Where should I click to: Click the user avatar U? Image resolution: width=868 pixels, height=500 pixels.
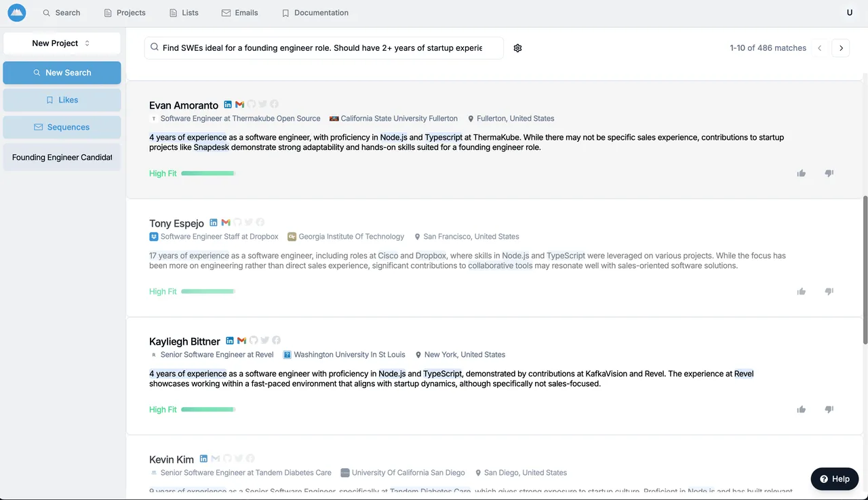[850, 13]
